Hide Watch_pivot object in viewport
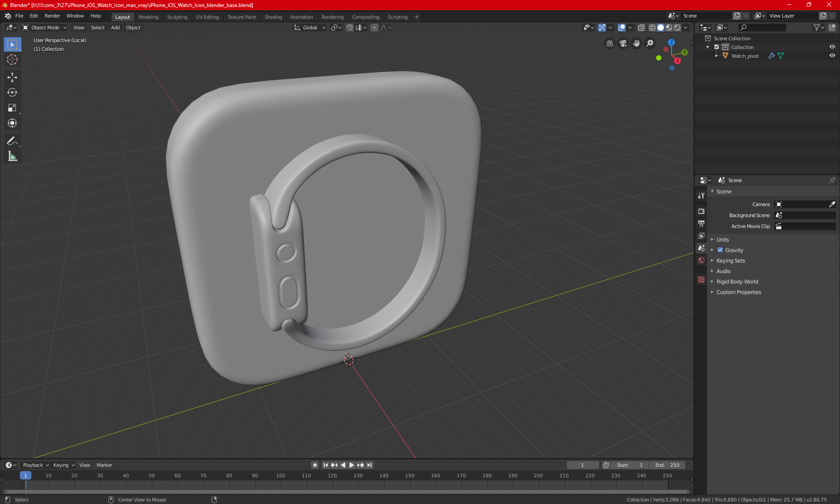The image size is (840, 504). [x=832, y=56]
